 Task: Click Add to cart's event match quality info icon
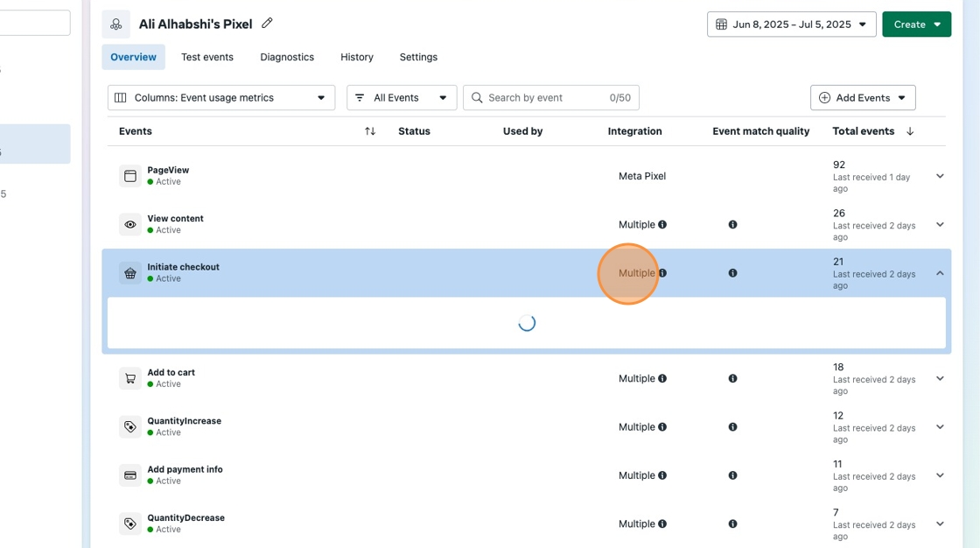click(732, 378)
